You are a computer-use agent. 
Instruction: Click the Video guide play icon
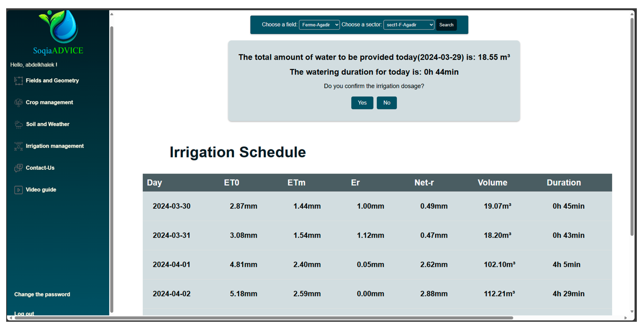[x=18, y=190]
